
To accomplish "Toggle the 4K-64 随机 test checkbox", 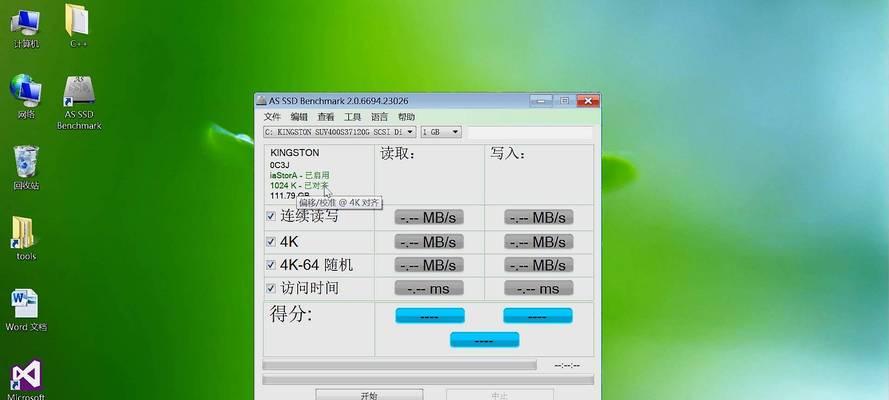I will (271, 265).
